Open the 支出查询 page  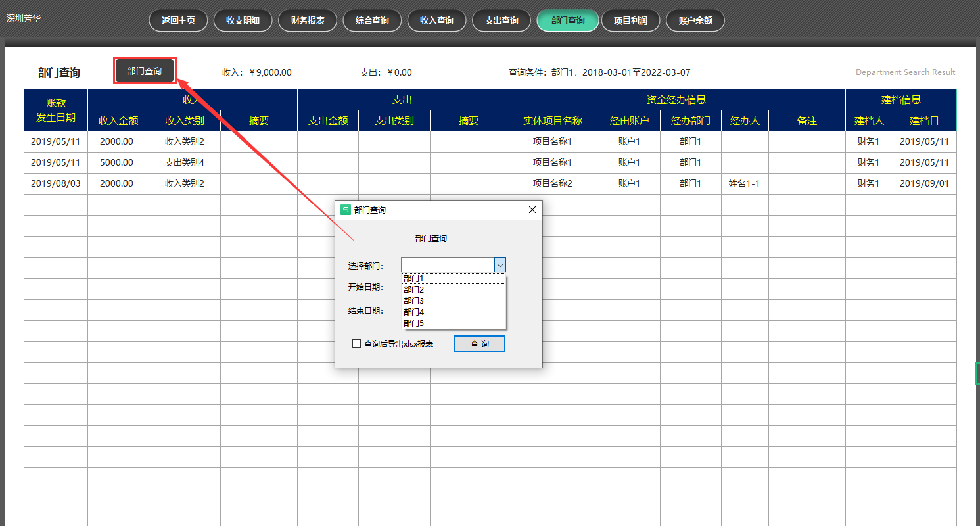[x=501, y=20]
